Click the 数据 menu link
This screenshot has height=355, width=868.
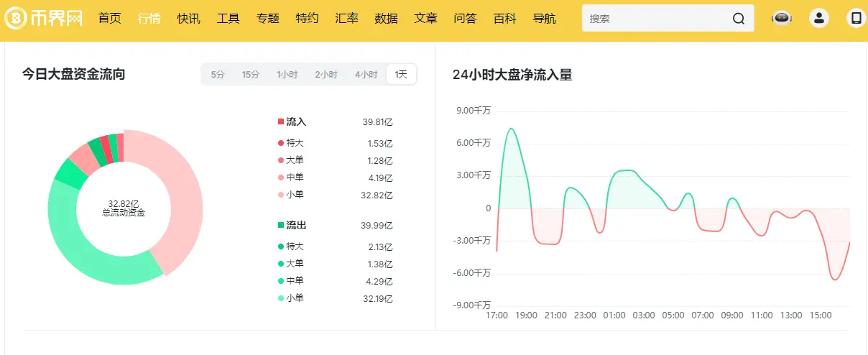386,19
